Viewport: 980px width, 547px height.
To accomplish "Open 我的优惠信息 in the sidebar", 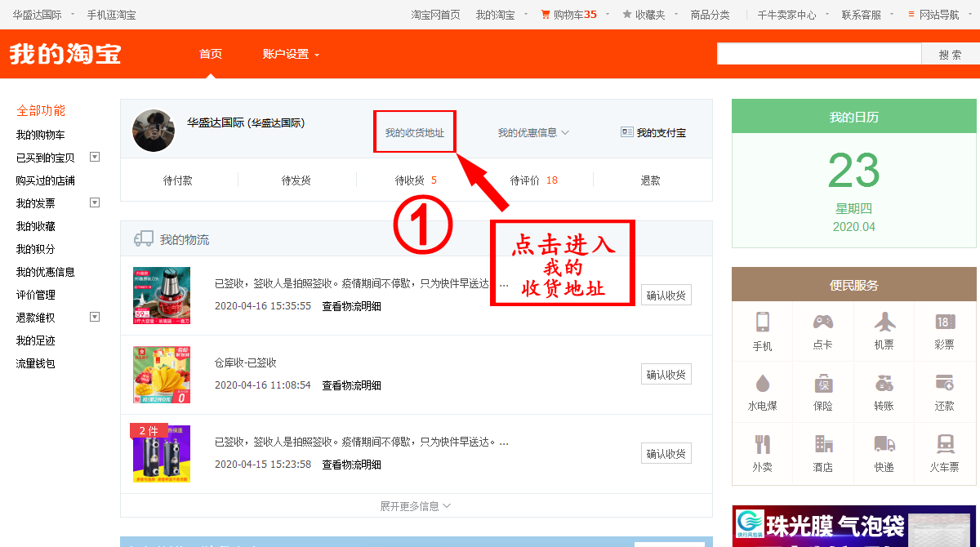I will (46, 272).
